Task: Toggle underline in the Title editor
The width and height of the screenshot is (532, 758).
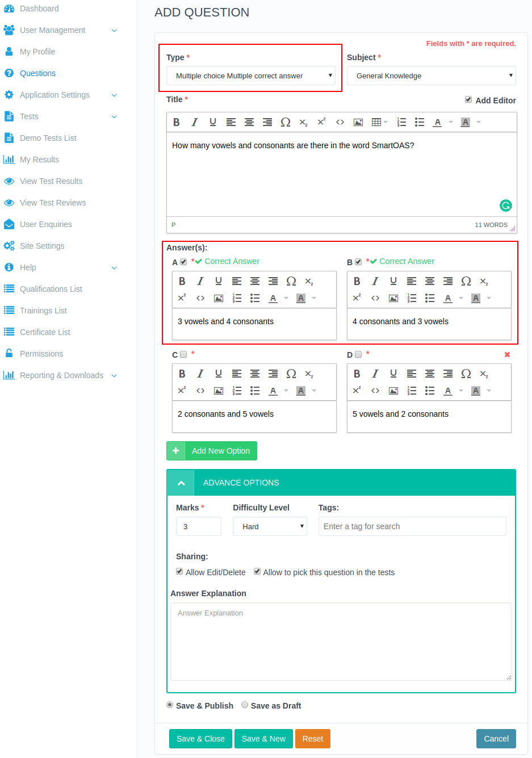Action: [213, 122]
